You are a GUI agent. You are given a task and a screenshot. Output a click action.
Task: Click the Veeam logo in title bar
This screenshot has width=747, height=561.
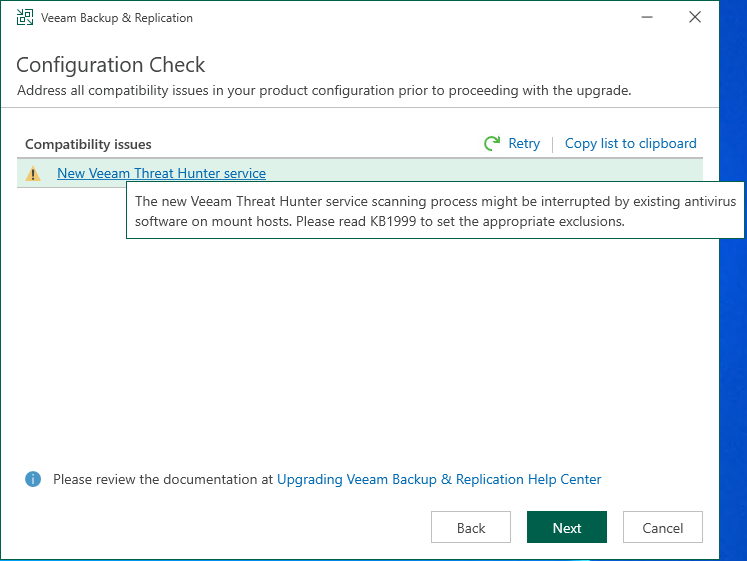pyautogui.click(x=25, y=17)
